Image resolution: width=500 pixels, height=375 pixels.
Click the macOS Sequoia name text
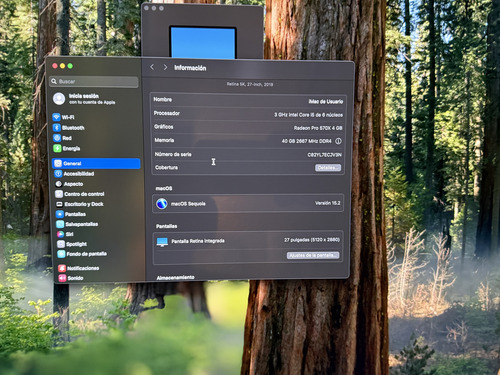188,204
